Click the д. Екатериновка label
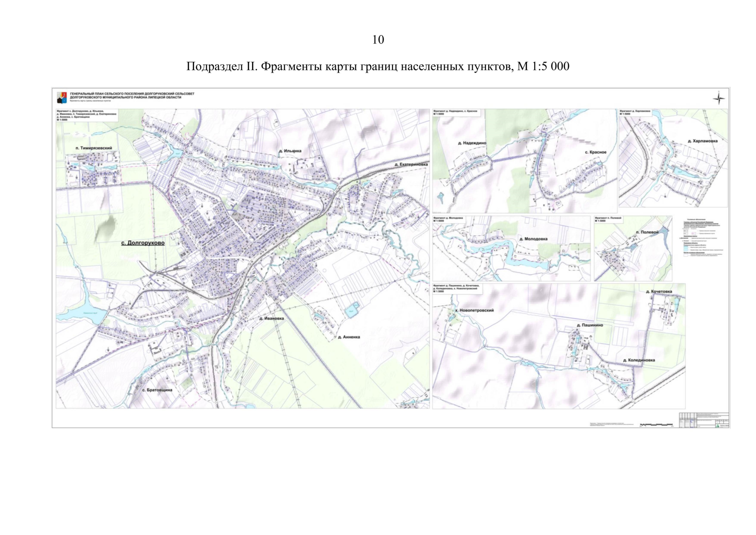This screenshot has height=535, width=756. click(x=411, y=165)
